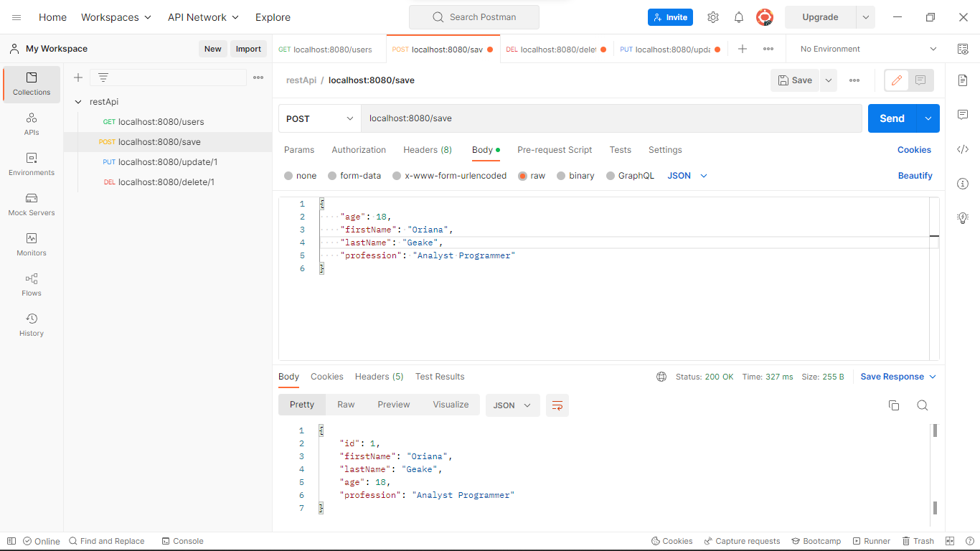Add a new request tab

click(743, 49)
